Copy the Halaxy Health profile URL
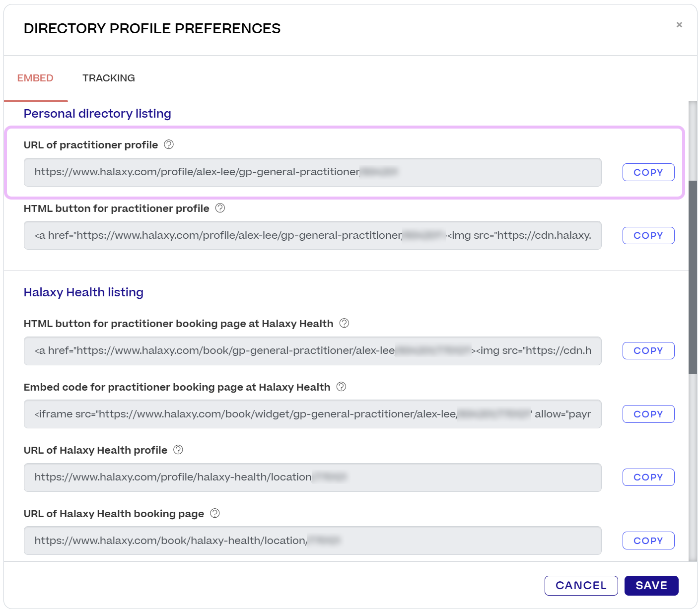This screenshot has height=612, width=700. click(x=648, y=477)
